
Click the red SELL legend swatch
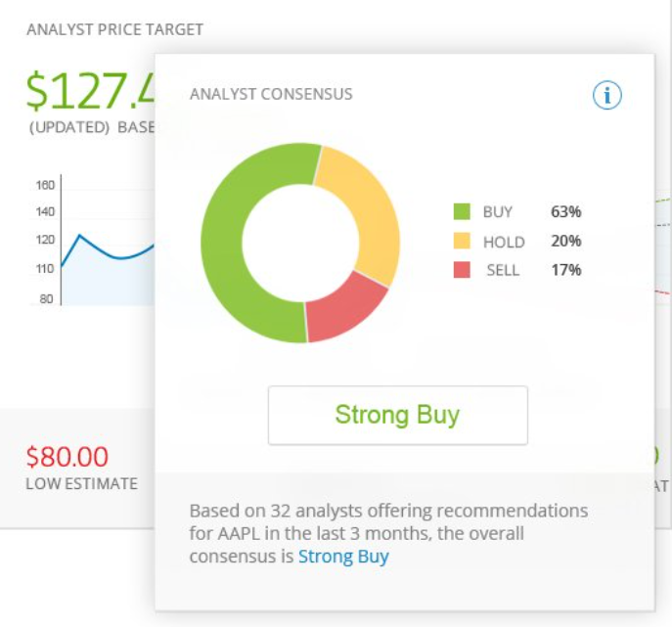pyautogui.click(x=462, y=270)
